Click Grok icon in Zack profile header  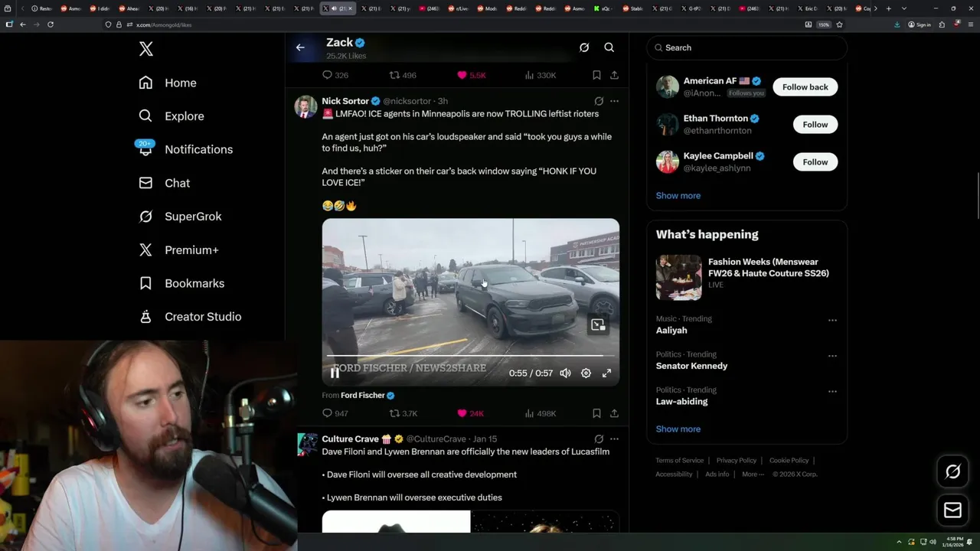click(x=584, y=47)
